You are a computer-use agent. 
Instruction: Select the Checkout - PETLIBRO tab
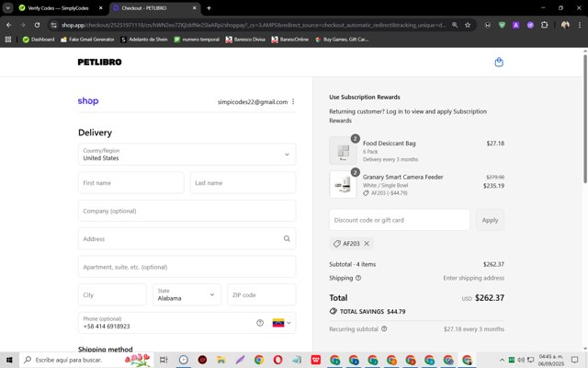click(152, 8)
